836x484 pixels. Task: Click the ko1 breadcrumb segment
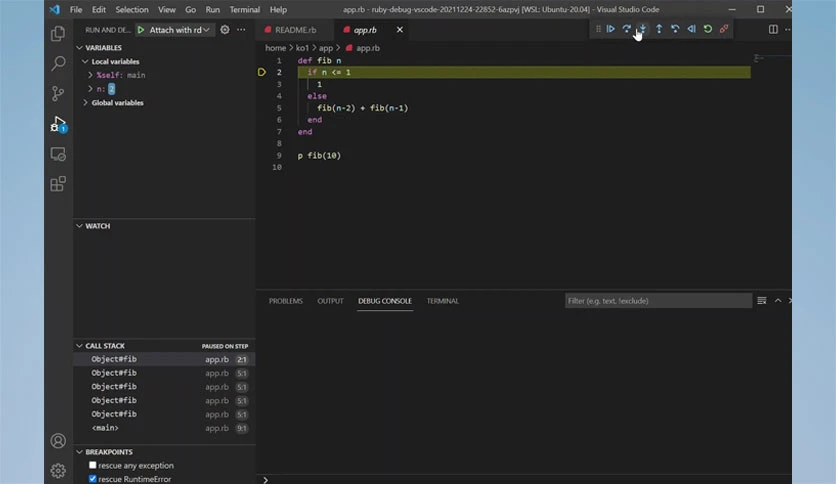(302, 48)
